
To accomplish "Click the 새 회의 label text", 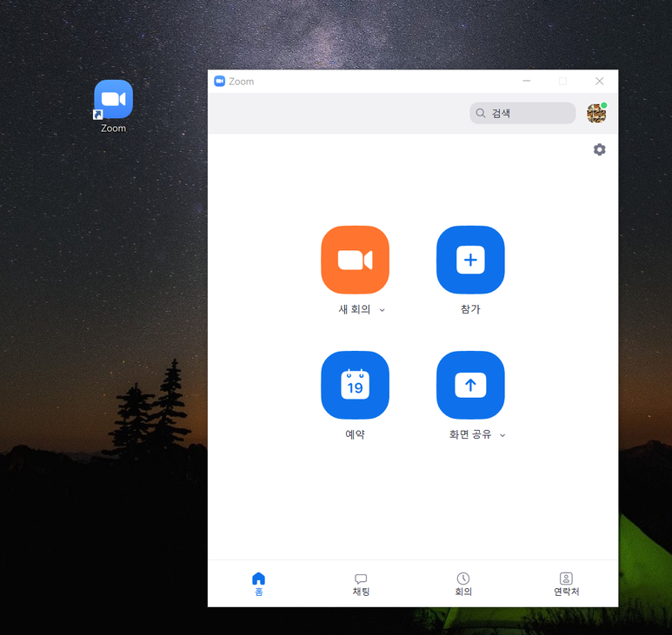I will (355, 309).
